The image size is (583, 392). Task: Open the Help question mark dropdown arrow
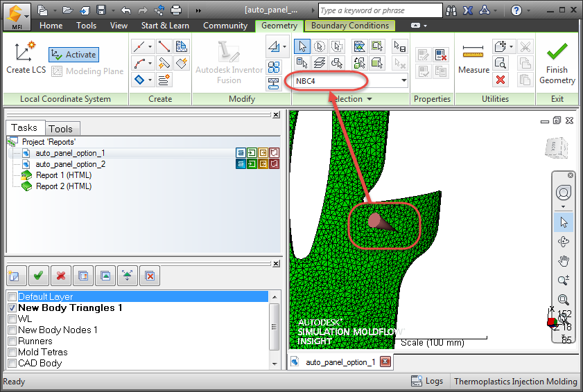[528, 10]
